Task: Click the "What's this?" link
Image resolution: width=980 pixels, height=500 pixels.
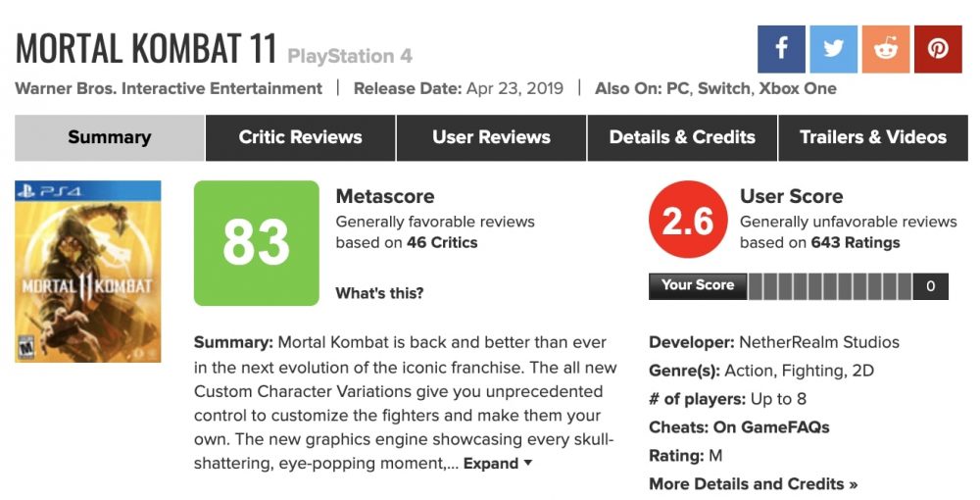Action: [379, 293]
